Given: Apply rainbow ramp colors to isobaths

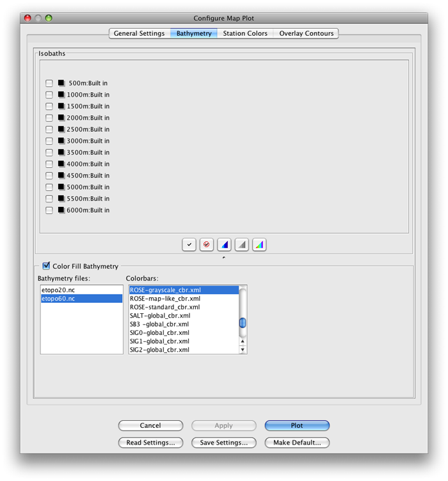Looking at the screenshot, I should pos(259,245).
